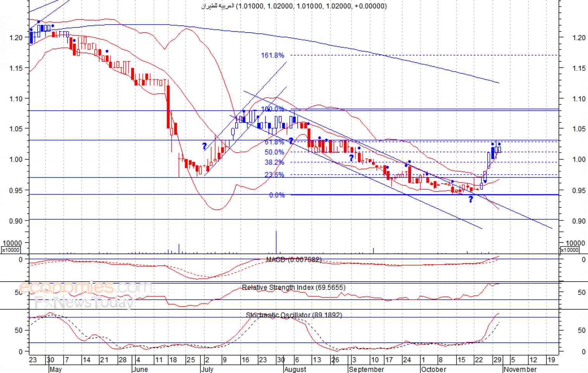This screenshot has width=588, height=373.
Task: Select the RSI 50 level label on right axis
Action: 582,292
